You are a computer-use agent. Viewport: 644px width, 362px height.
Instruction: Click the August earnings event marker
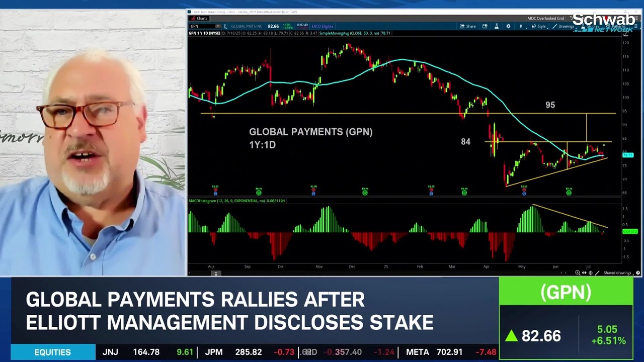pyautogui.click(x=215, y=192)
